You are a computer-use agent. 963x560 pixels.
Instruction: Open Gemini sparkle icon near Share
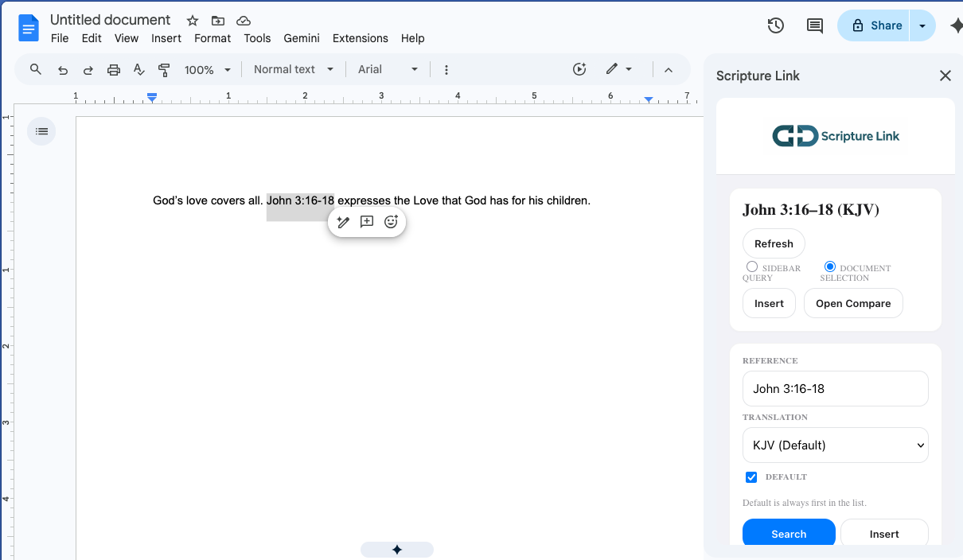pyautogui.click(x=956, y=25)
